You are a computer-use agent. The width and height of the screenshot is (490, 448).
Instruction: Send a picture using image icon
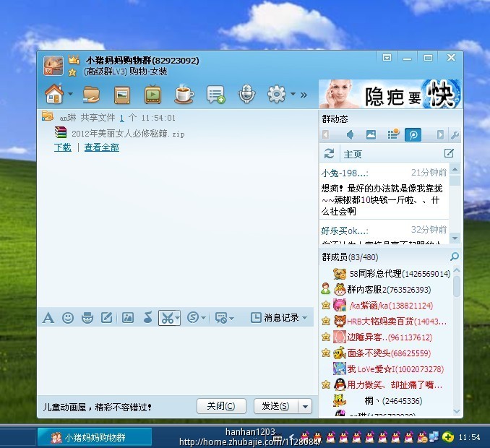128,318
